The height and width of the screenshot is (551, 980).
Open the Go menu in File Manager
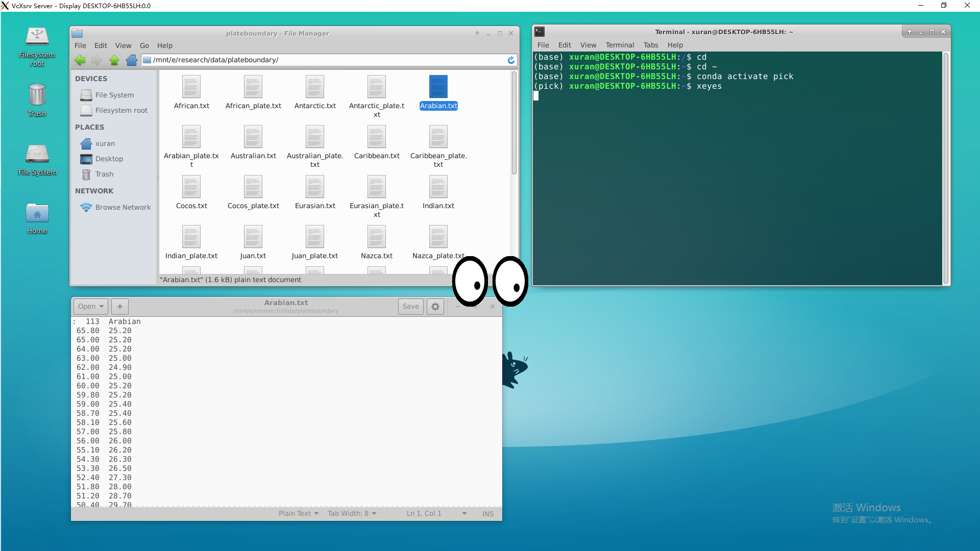[x=144, y=45]
